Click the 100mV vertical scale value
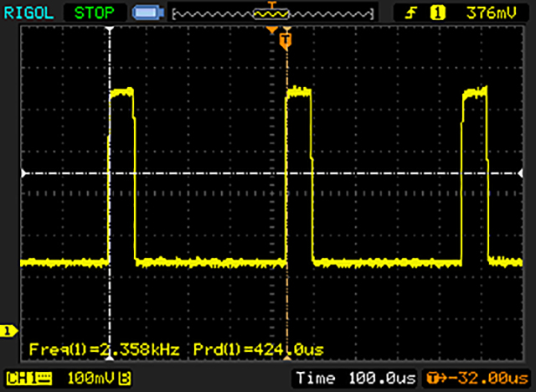The height and width of the screenshot is (392, 536). 90,378
